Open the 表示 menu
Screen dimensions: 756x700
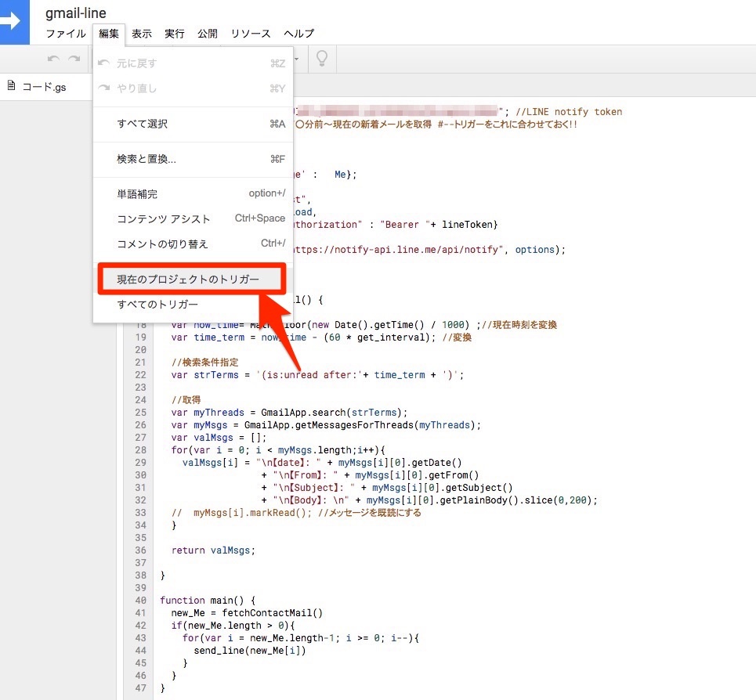[142, 34]
